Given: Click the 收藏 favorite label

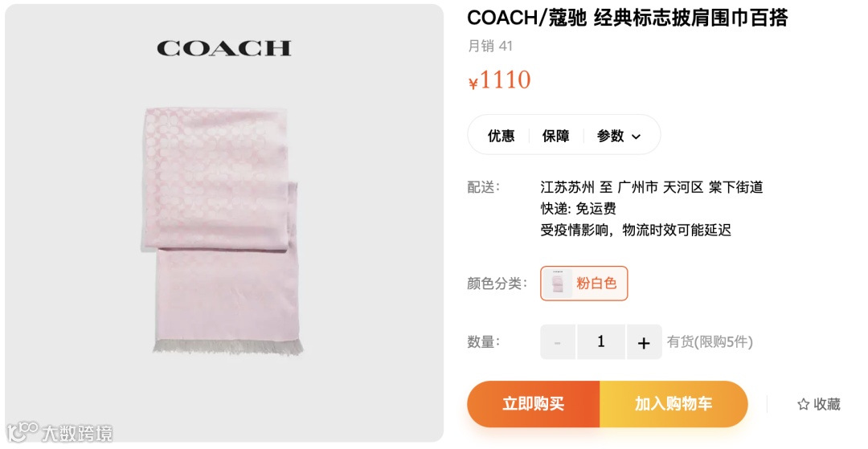Looking at the screenshot, I should pyautogui.click(x=827, y=404).
